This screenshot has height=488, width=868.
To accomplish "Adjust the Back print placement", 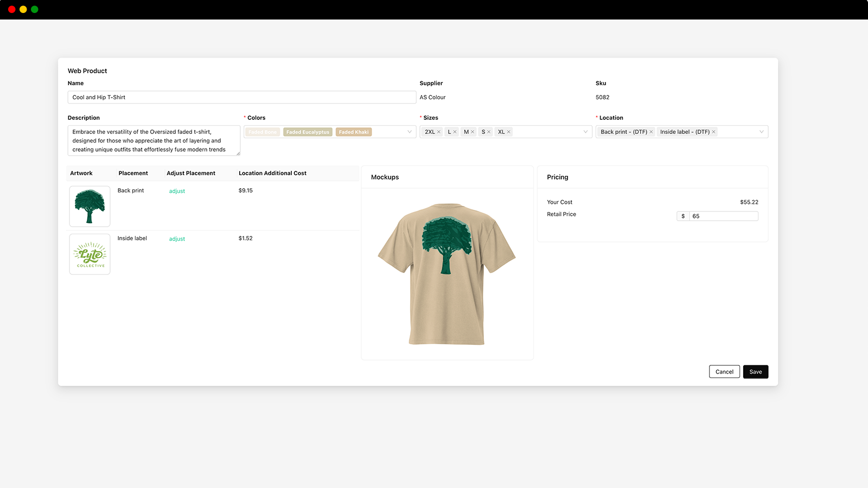I will click(177, 190).
